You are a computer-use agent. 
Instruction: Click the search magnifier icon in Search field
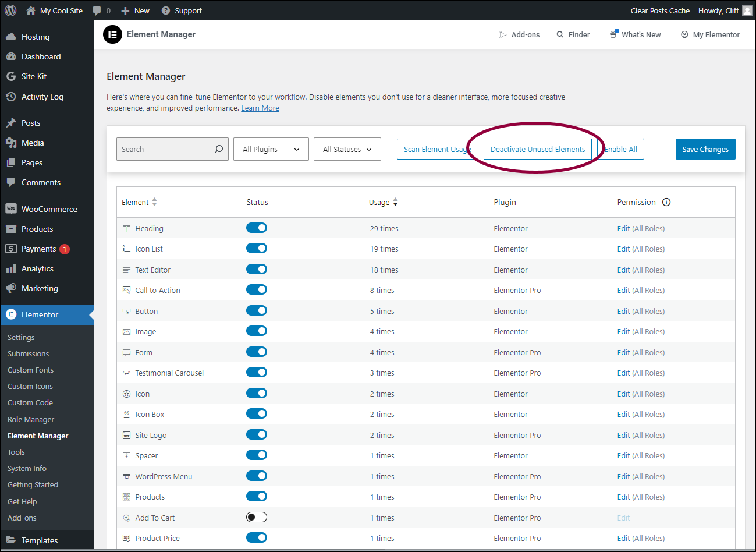coord(218,149)
